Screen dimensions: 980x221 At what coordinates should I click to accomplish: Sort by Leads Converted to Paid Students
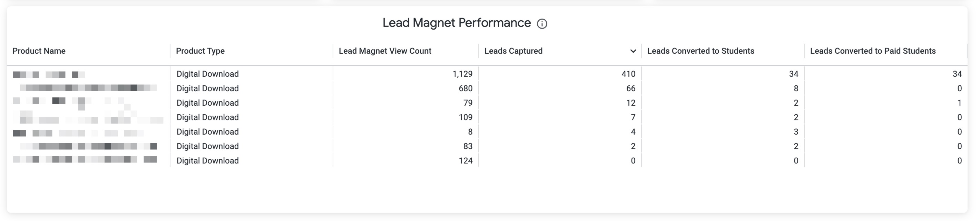[x=873, y=51]
